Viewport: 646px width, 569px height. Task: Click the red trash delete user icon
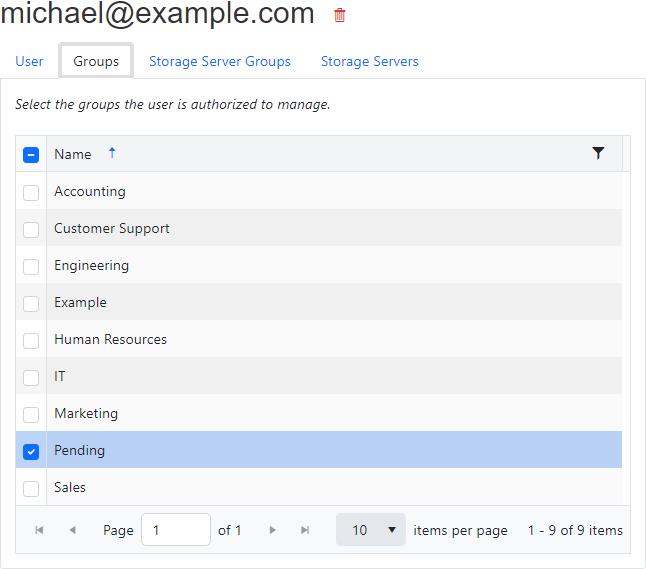coord(340,15)
